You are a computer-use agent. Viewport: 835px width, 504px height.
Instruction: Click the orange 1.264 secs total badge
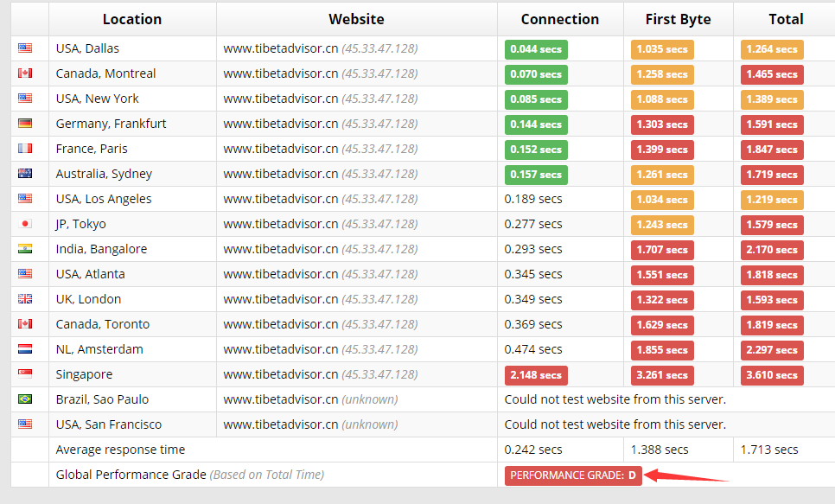pos(772,49)
